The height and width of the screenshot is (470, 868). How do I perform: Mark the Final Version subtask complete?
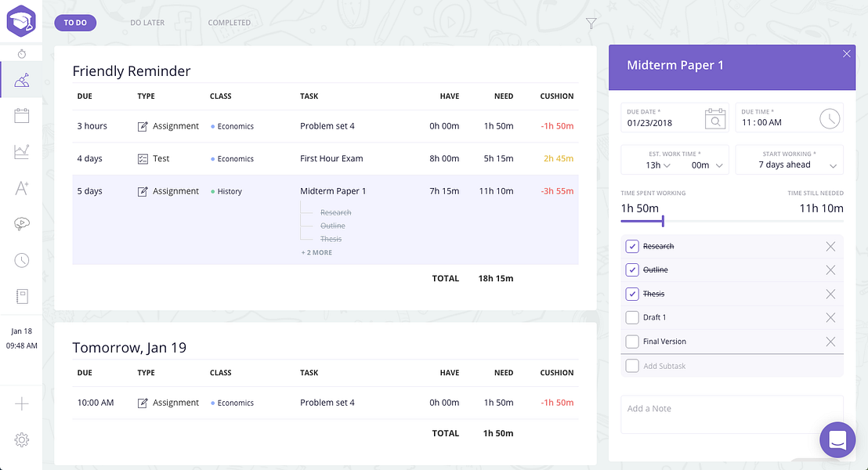click(632, 342)
